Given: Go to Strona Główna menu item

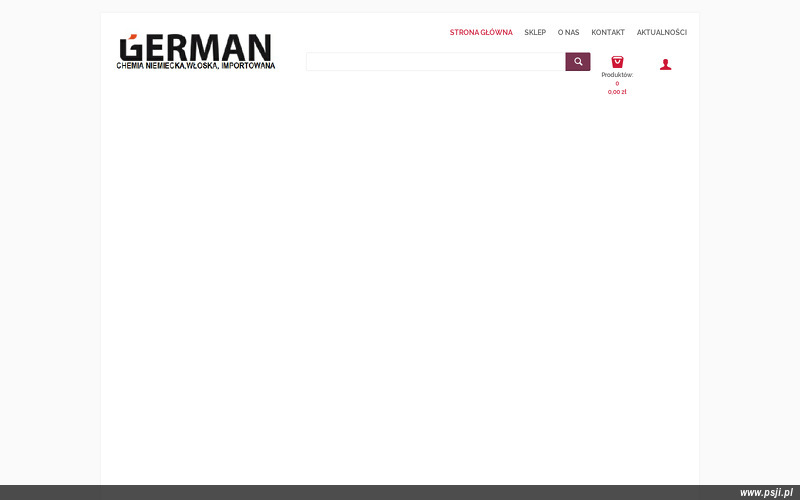Looking at the screenshot, I should click(481, 32).
